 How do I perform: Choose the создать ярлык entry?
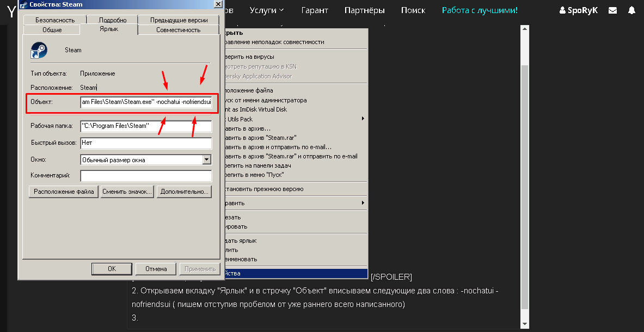(x=296, y=241)
